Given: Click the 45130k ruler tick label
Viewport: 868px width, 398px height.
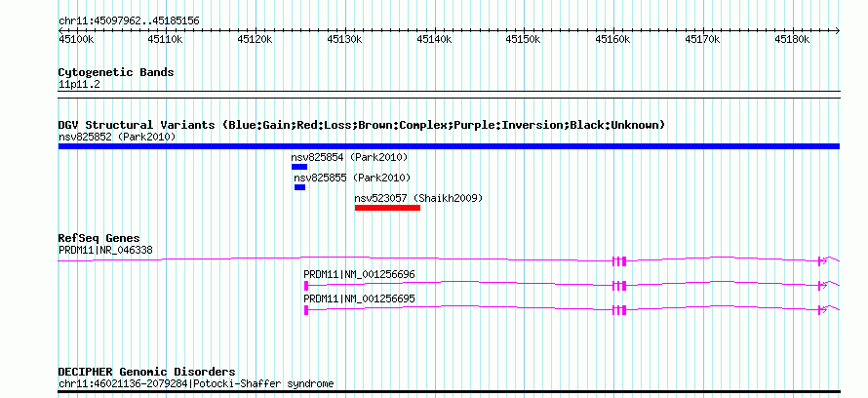Looking at the screenshot, I should 345,39.
